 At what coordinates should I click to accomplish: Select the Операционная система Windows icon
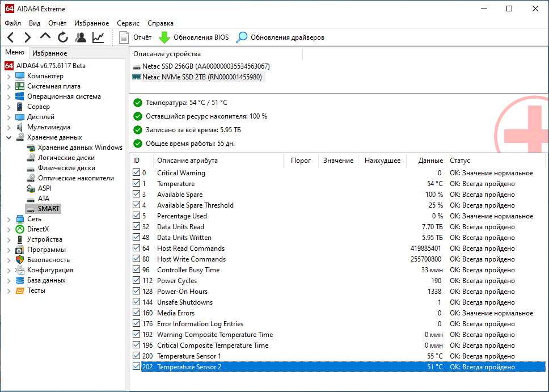20,96
